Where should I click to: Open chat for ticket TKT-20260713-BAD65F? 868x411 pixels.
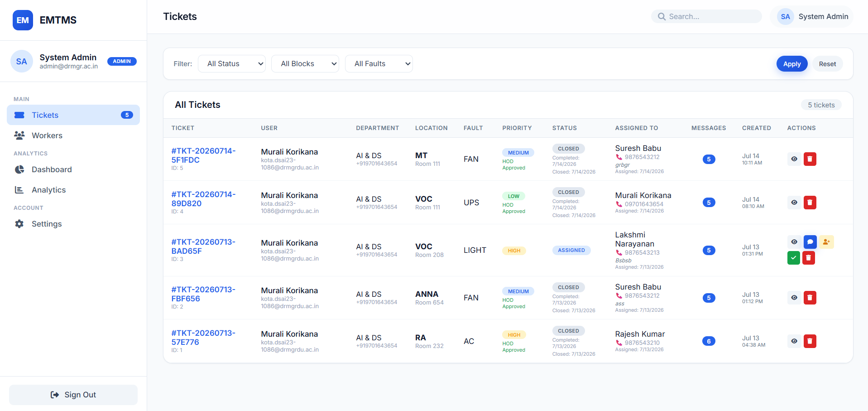tap(810, 242)
